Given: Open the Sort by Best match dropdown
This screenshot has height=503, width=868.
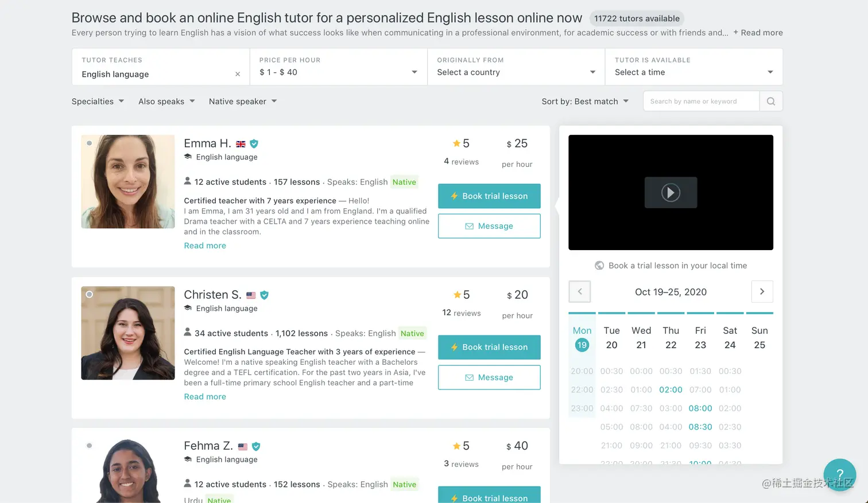Looking at the screenshot, I should pos(585,102).
